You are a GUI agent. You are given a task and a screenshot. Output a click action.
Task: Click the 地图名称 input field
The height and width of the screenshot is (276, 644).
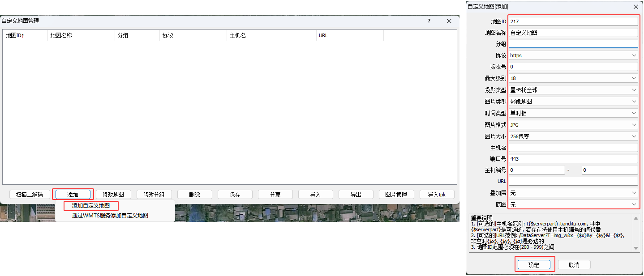(x=573, y=33)
